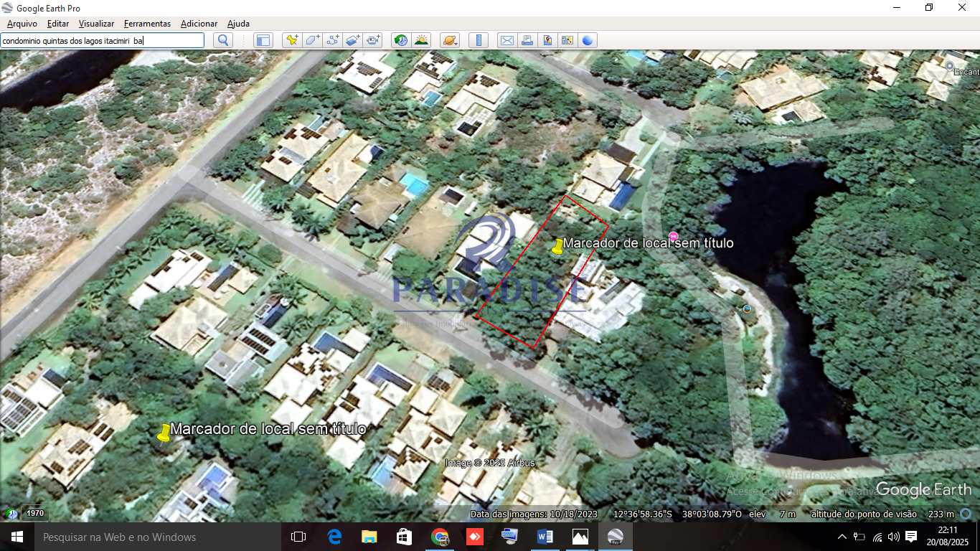Open the Arquivo menu

click(22, 24)
